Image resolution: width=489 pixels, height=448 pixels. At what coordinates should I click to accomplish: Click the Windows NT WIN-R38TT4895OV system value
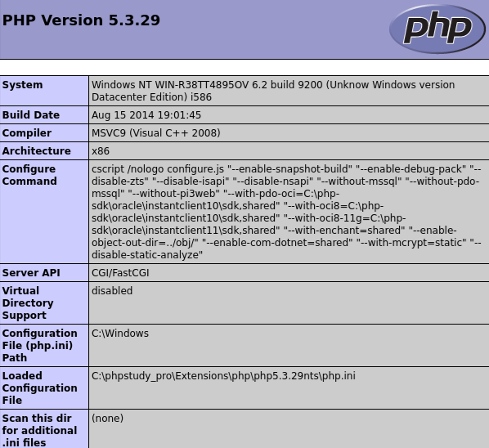tap(273, 91)
